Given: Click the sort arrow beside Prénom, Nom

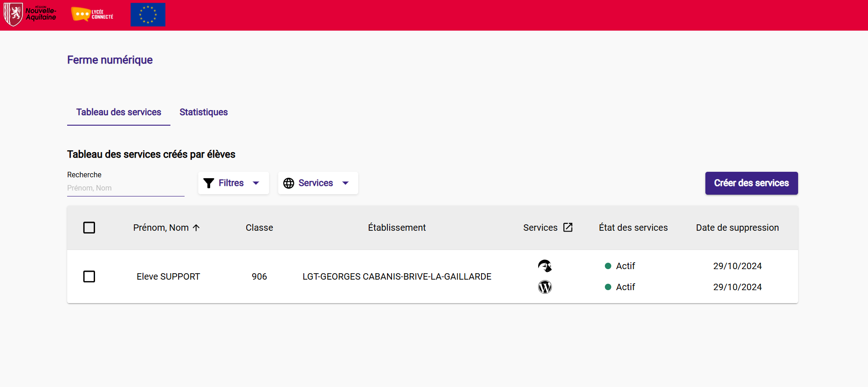Looking at the screenshot, I should coord(196,228).
